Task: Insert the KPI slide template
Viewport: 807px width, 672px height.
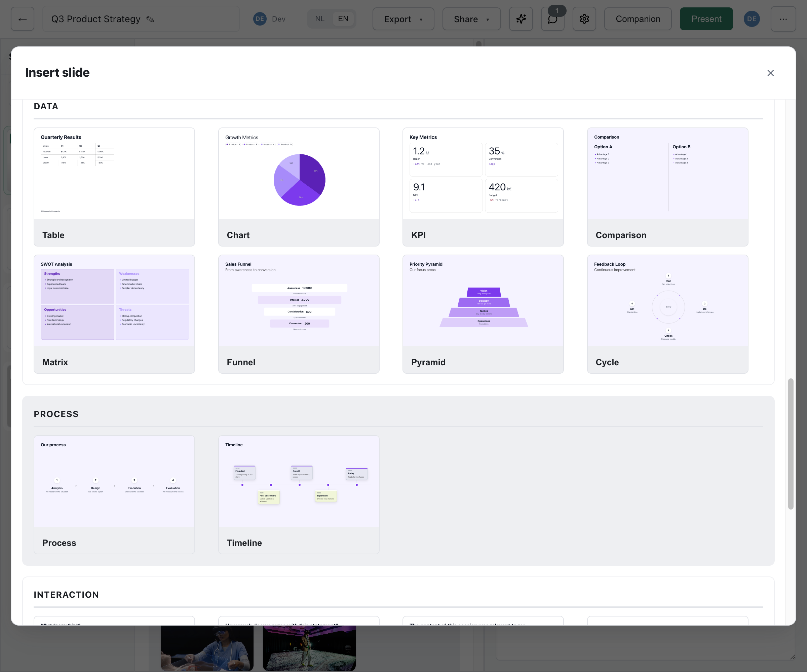Action: tap(483, 187)
